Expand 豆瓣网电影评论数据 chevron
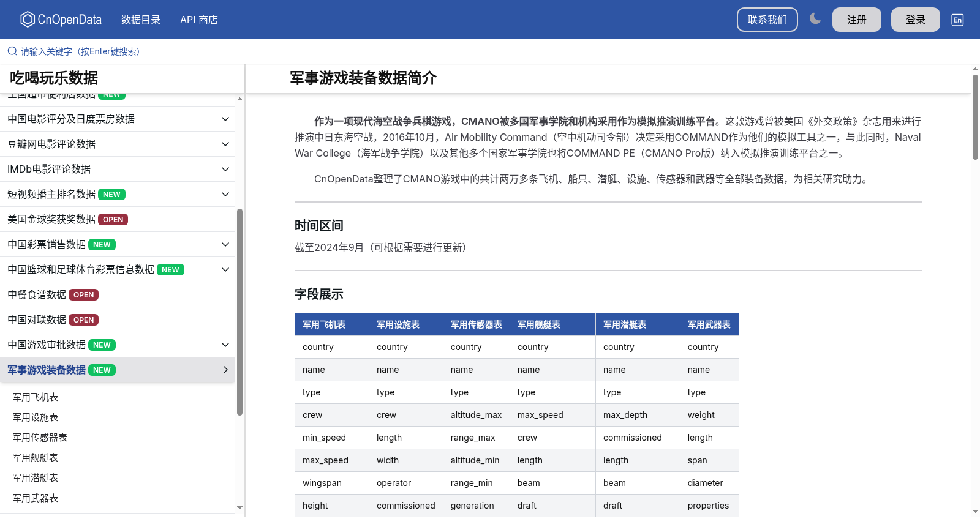This screenshot has height=527, width=980. [225, 144]
